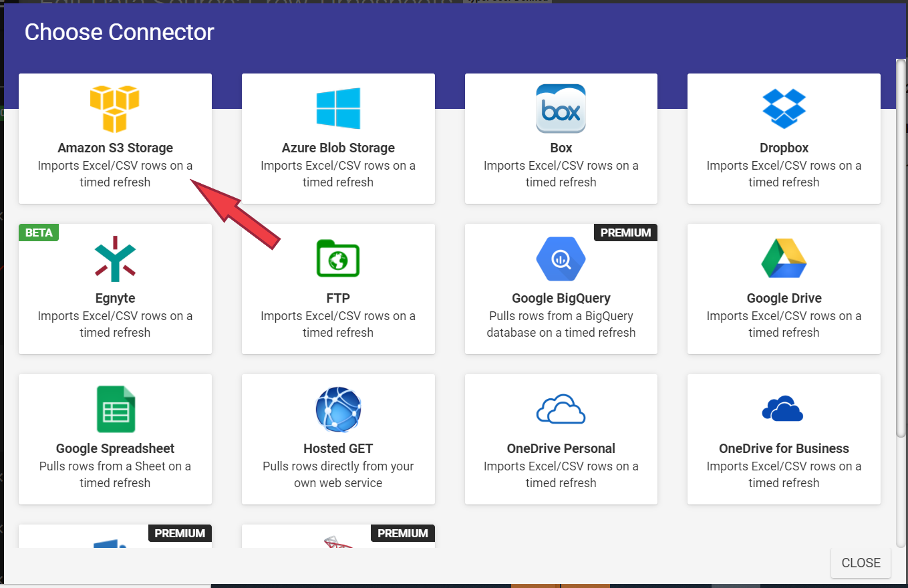
Task: Click the Box logo icon
Action: coord(561,108)
